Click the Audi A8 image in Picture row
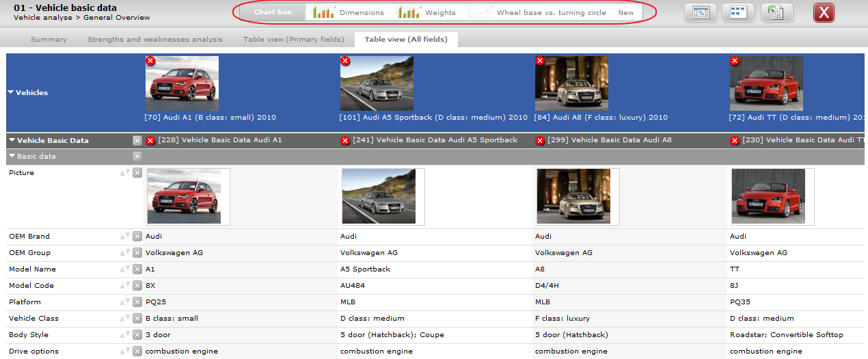 573,196
